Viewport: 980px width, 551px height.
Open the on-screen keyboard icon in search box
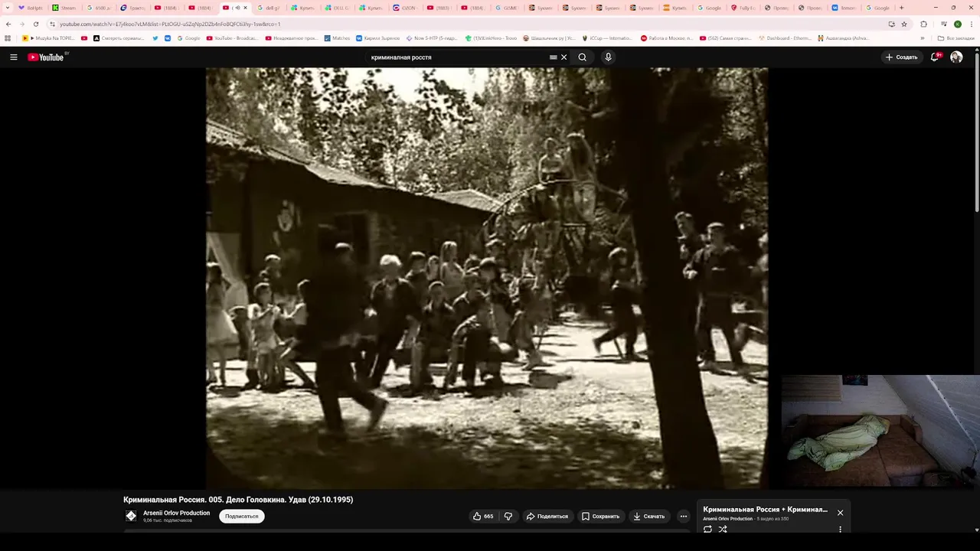click(x=553, y=57)
